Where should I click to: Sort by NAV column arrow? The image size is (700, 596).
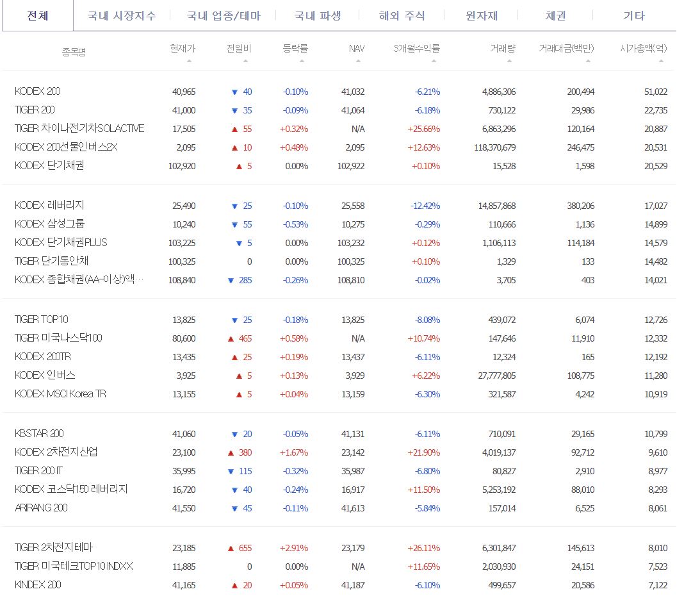point(358,61)
